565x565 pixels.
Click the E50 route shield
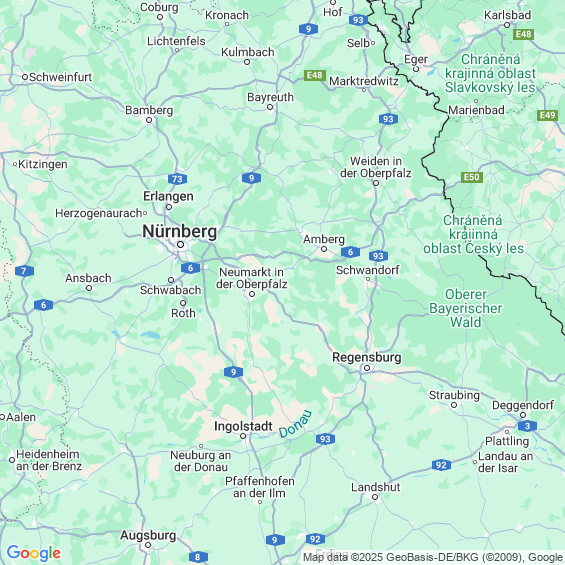(x=472, y=177)
